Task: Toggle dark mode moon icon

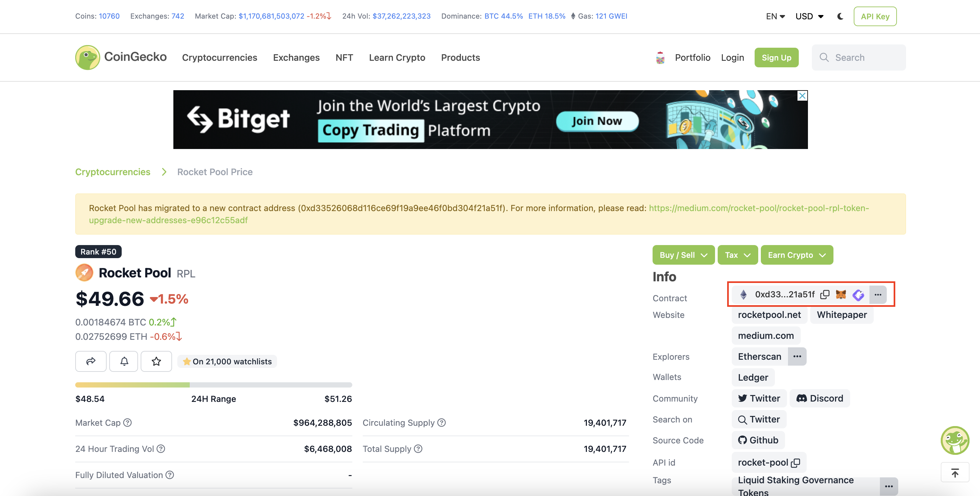Action: point(840,16)
